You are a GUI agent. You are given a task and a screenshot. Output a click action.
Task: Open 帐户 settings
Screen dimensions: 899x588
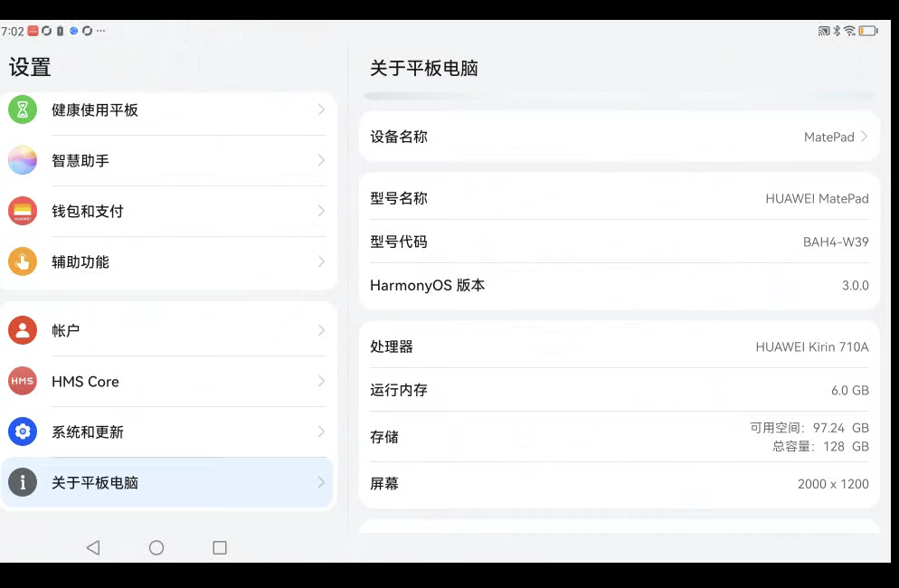(x=167, y=330)
